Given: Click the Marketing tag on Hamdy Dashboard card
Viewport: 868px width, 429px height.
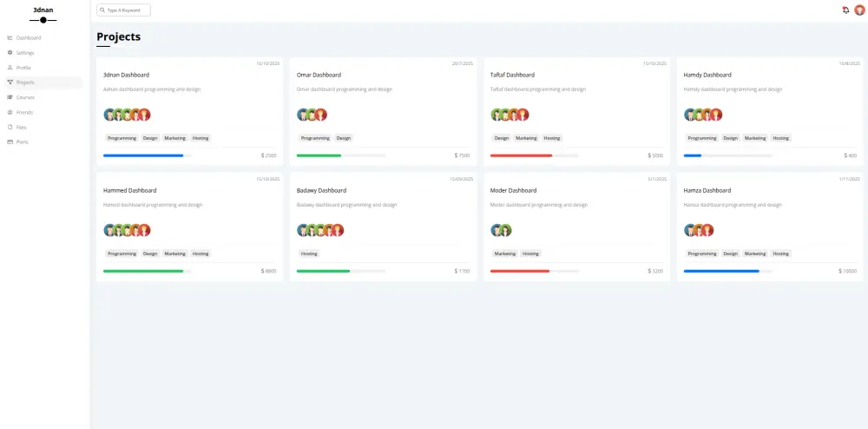Looking at the screenshot, I should 756,138.
